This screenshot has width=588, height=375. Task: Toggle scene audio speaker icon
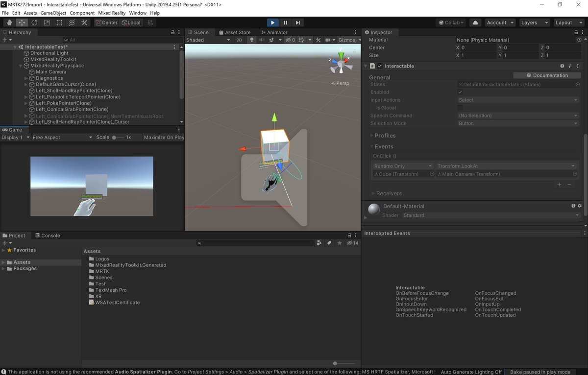pos(262,40)
